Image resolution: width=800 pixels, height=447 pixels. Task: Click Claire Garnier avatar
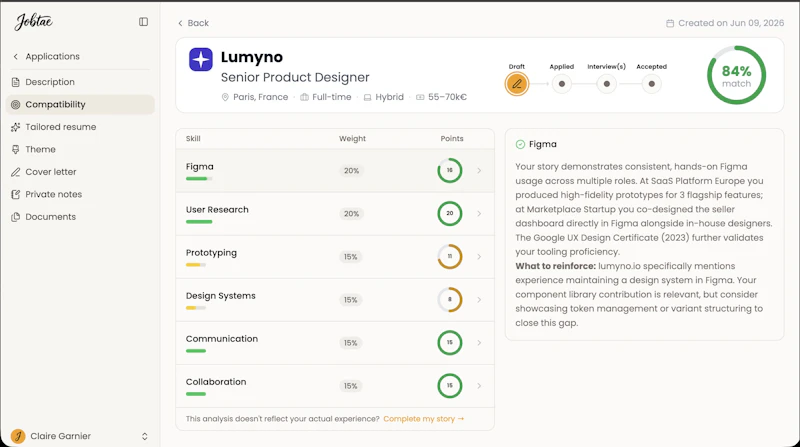18,436
